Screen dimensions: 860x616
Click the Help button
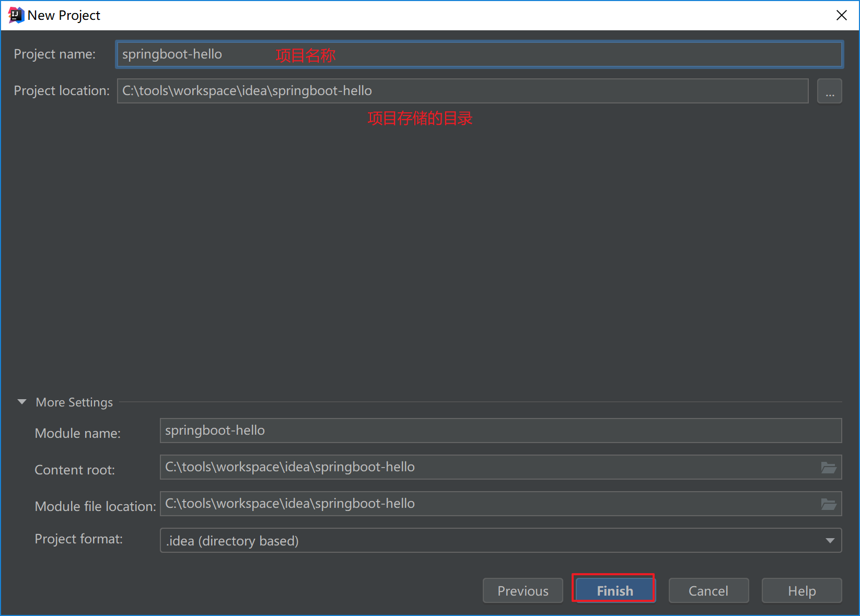pos(802,590)
